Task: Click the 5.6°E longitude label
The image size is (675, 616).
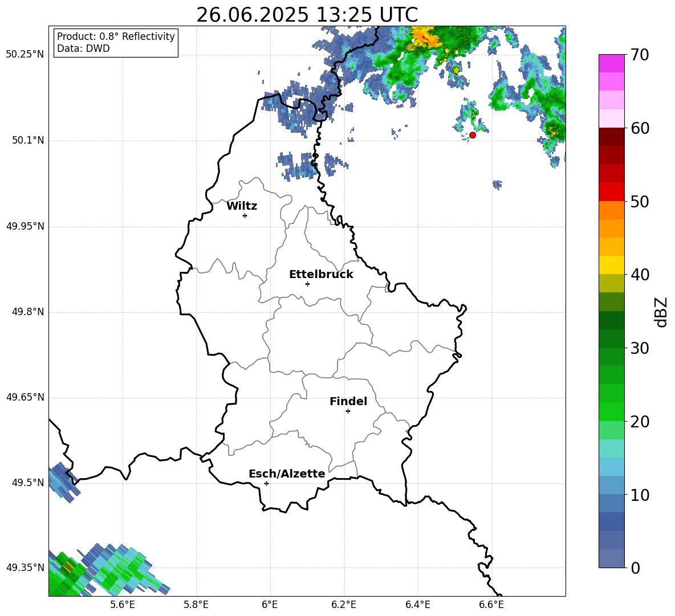Action: (122, 605)
